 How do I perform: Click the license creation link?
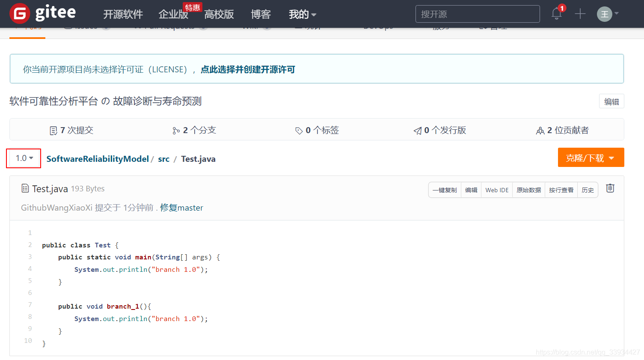248,69
